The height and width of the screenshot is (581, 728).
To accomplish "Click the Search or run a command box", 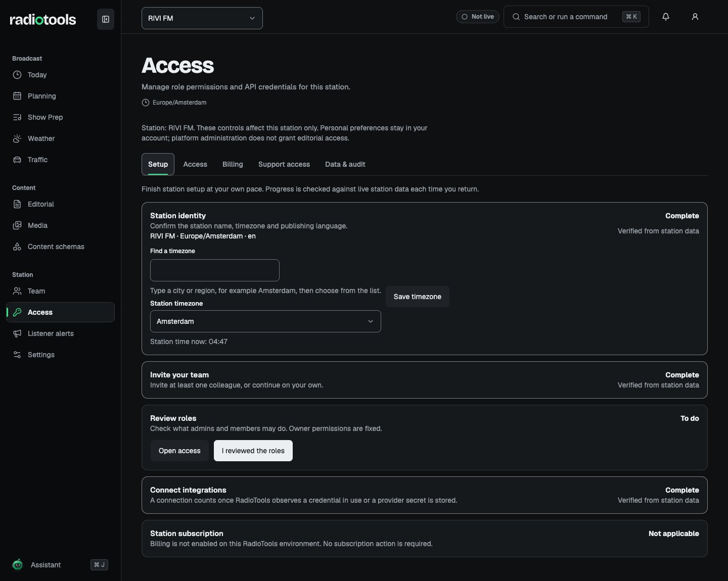I will tap(576, 17).
